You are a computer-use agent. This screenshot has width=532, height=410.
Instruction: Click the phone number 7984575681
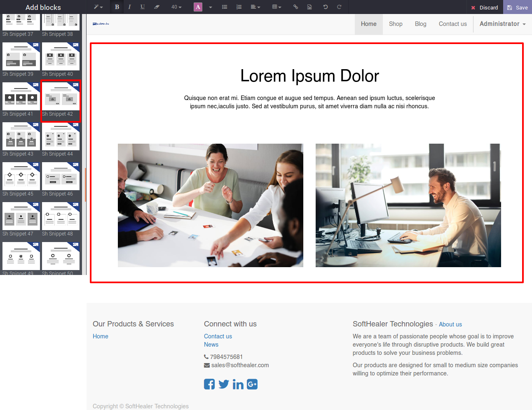point(226,357)
